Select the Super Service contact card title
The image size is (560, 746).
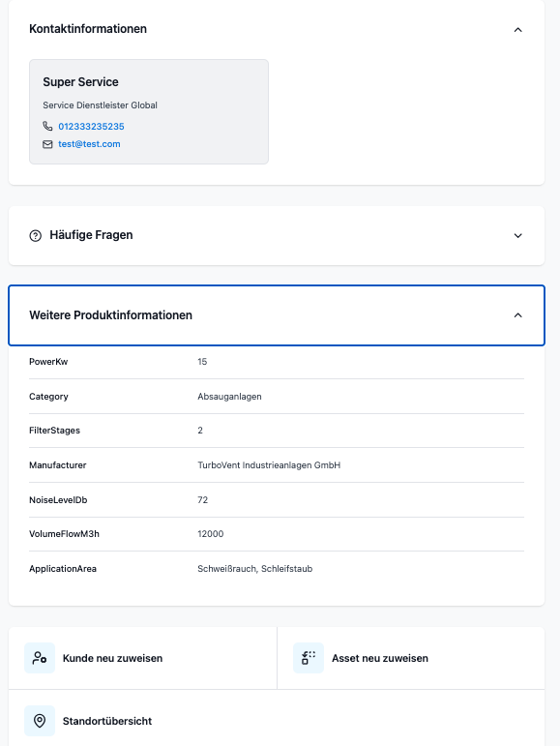(x=81, y=82)
